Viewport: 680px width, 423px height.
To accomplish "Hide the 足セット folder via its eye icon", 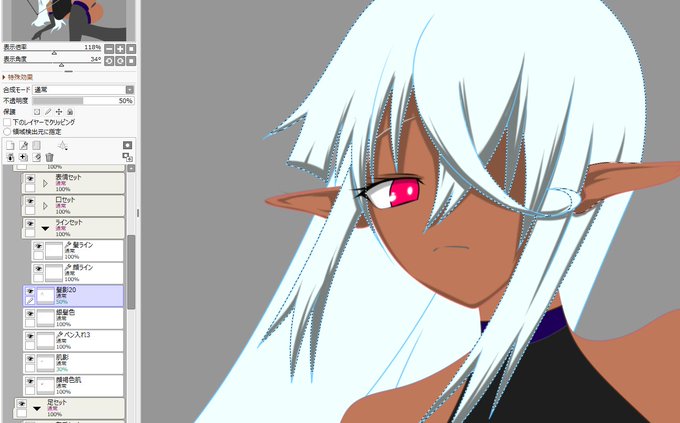I will [21, 404].
